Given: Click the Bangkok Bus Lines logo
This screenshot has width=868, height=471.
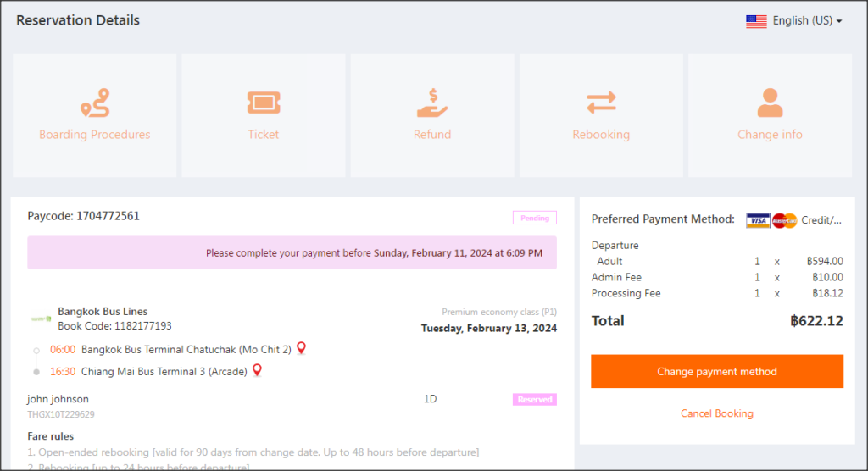Looking at the screenshot, I should click(41, 319).
